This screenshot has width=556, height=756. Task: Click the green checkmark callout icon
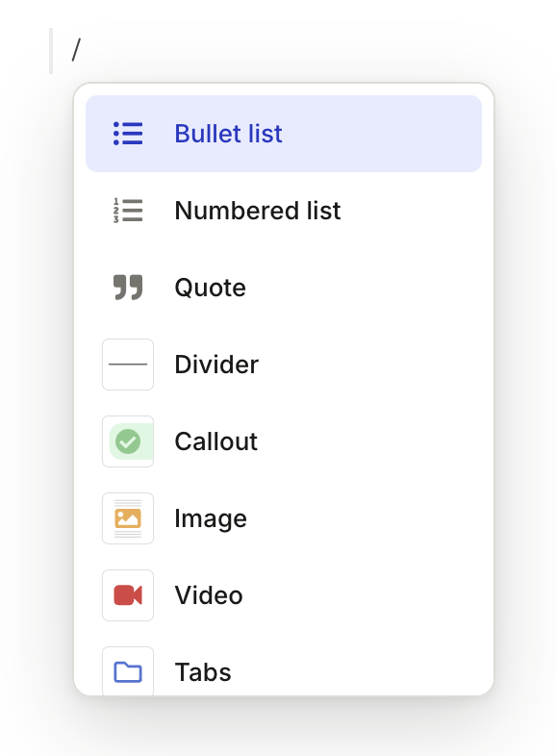128,441
